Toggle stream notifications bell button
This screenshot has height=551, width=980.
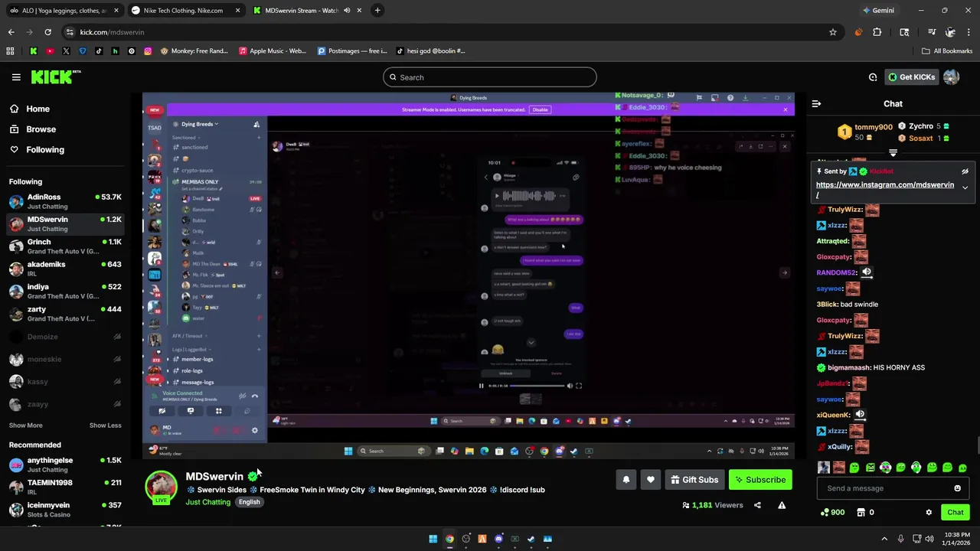pos(626,480)
